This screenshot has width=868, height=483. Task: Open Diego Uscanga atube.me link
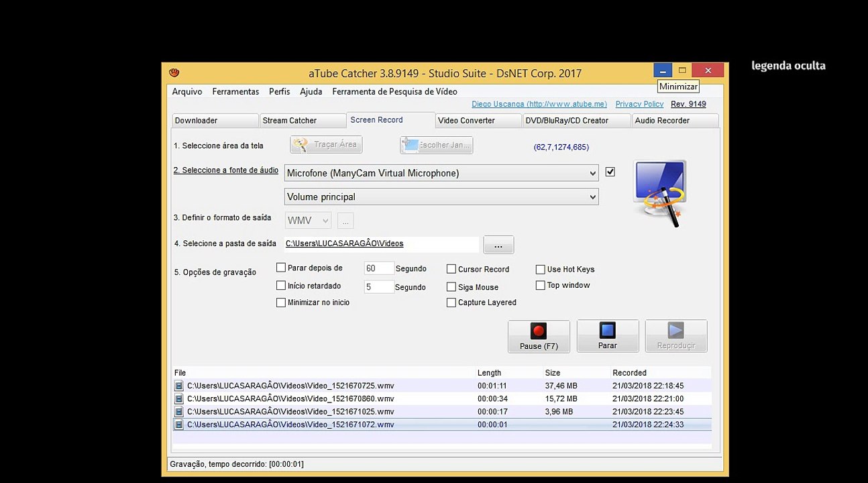pos(539,104)
